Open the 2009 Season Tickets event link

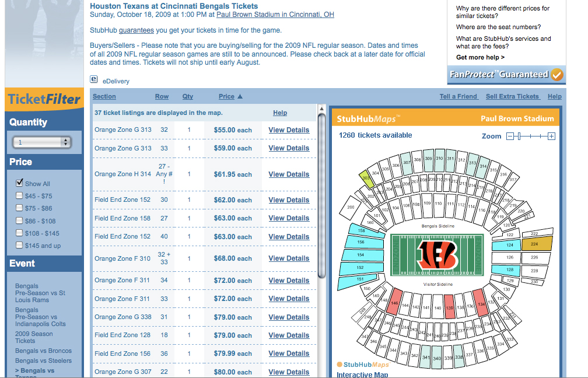[34, 337]
